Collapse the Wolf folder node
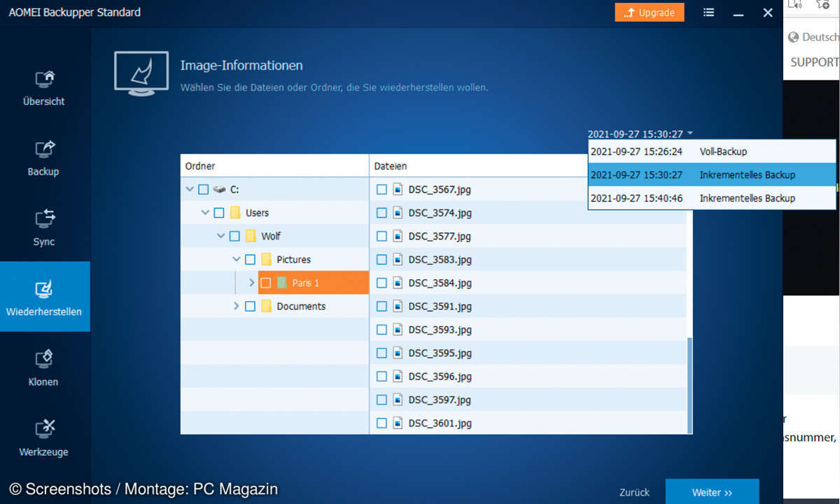 220,236
